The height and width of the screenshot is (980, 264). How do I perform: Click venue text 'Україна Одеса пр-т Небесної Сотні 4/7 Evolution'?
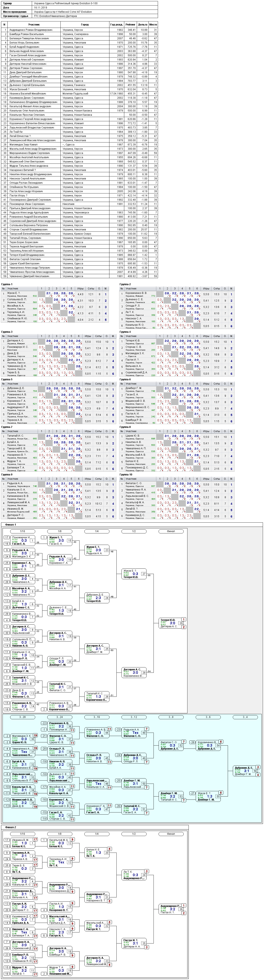(x=63, y=12)
